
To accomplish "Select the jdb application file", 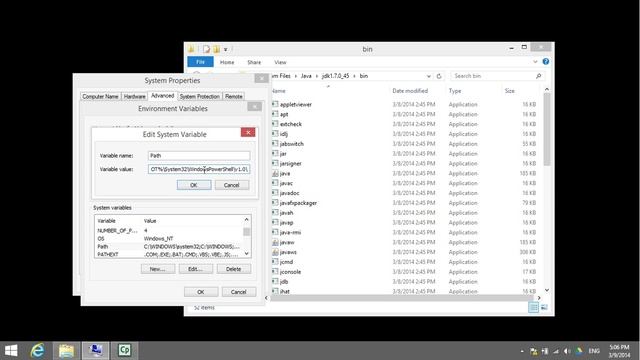I will pos(284,282).
